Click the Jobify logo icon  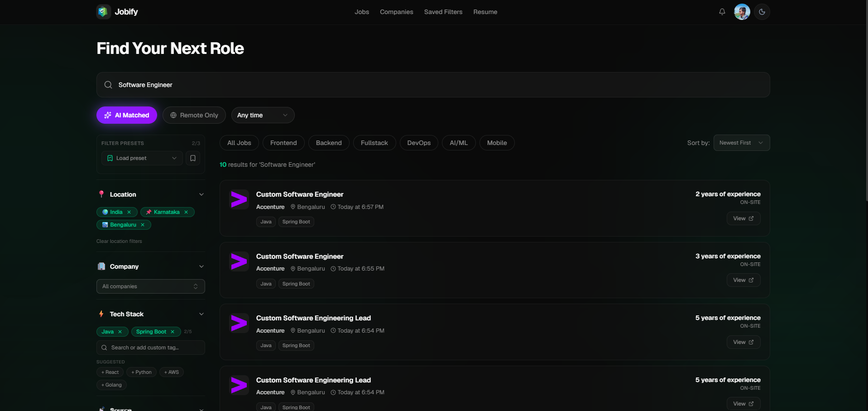pyautogui.click(x=104, y=12)
